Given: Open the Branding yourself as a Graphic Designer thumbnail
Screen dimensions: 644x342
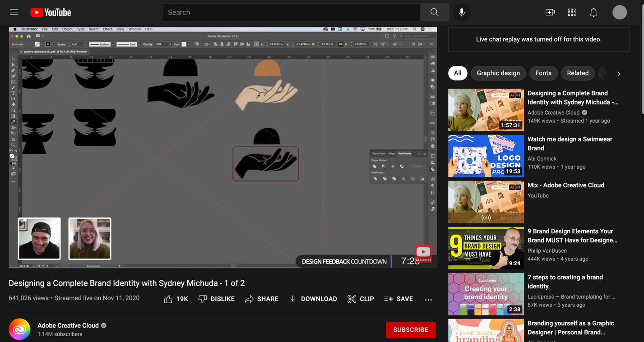Looking at the screenshot, I should coord(486,330).
